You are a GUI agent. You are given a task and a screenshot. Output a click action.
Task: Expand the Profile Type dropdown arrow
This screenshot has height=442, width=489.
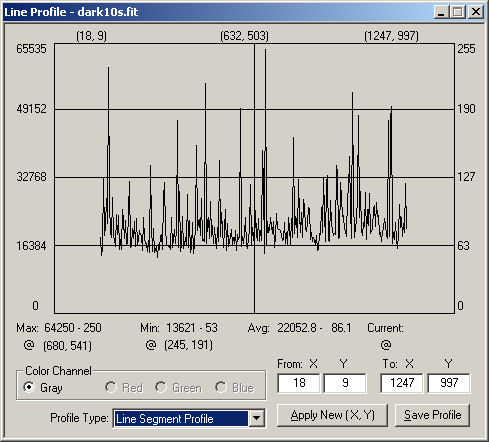(257, 418)
